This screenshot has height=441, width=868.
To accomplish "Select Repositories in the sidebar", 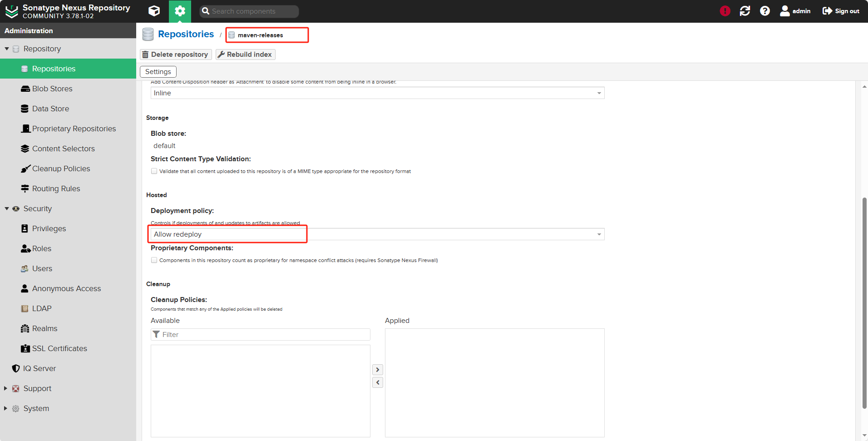I will (x=68, y=69).
